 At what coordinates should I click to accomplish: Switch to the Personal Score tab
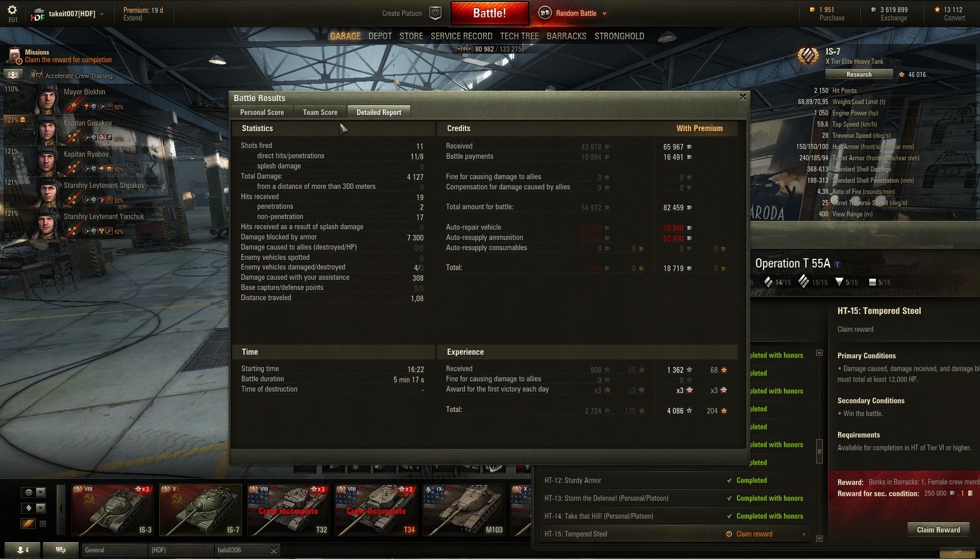pyautogui.click(x=262, y=112)
